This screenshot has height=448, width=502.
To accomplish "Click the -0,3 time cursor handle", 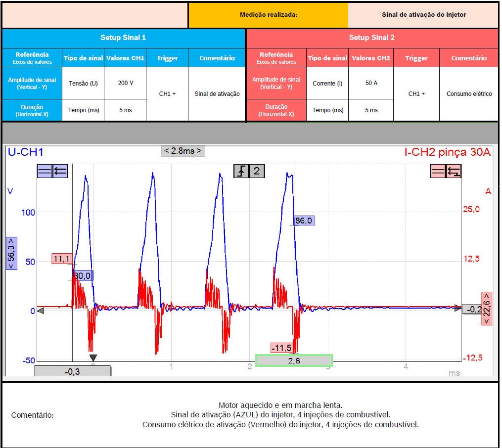I will click(72, 371).
